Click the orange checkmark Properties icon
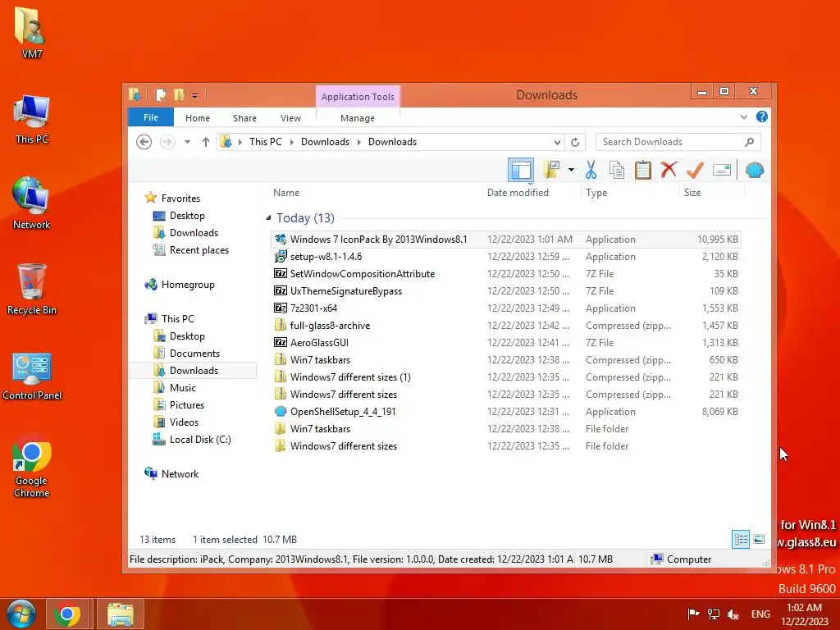 (x=695, y=170)
